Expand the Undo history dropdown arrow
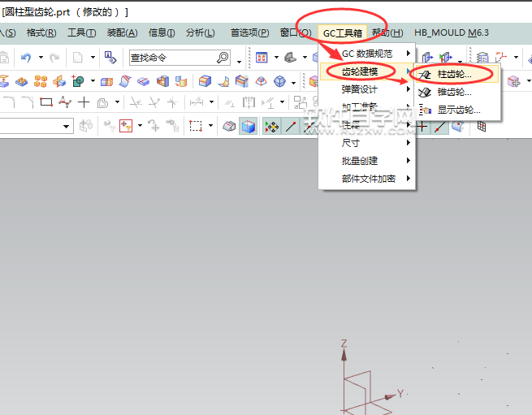This screenshot has height=415, width=532. click(x=41, y=58)
